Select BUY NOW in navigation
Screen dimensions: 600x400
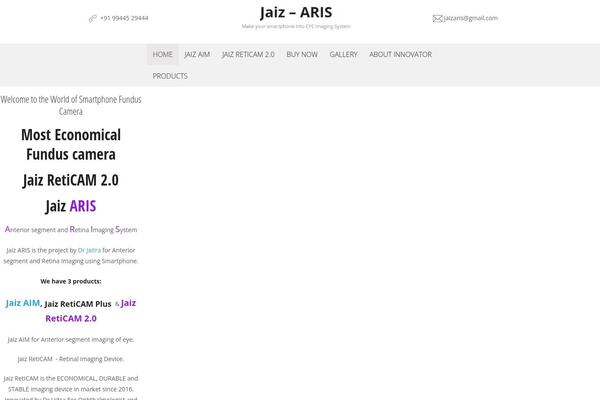click(x=302, y=54)
